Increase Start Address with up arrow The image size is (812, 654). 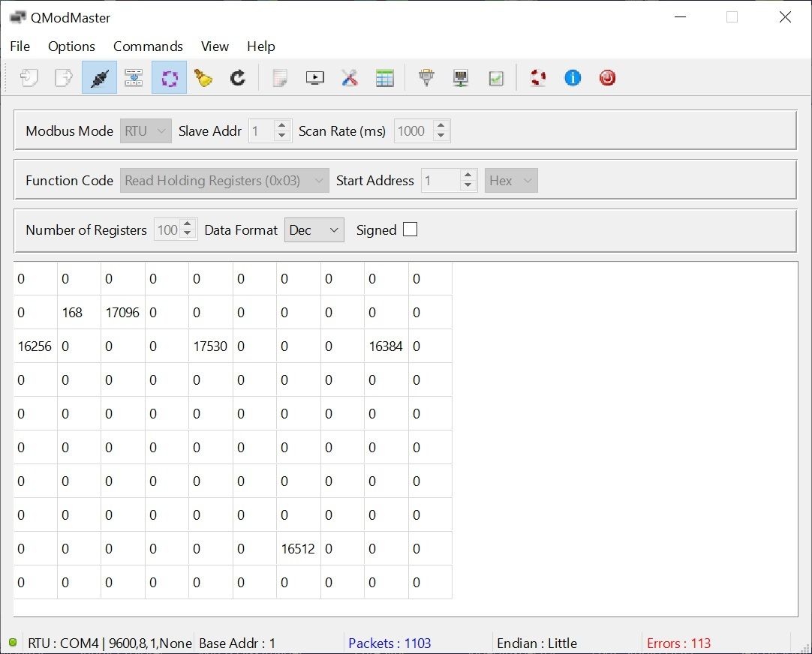[468, 175]
